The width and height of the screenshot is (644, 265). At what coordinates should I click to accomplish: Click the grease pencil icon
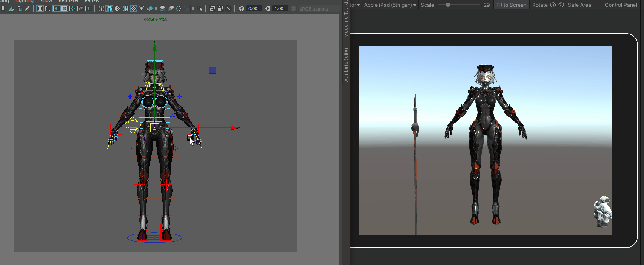[28, 8]
